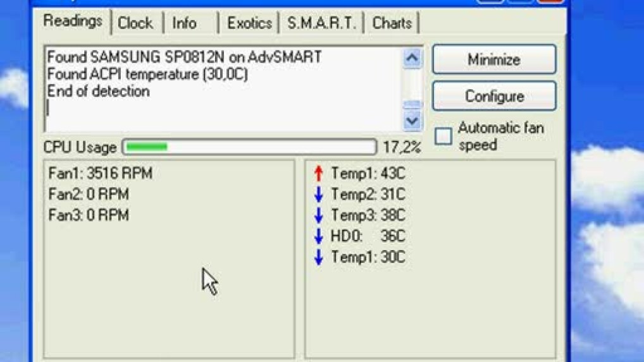Enable the Automatic fan speed checkbox
The height and width of the screenshot is (362, 644).
tap(443, 136)
